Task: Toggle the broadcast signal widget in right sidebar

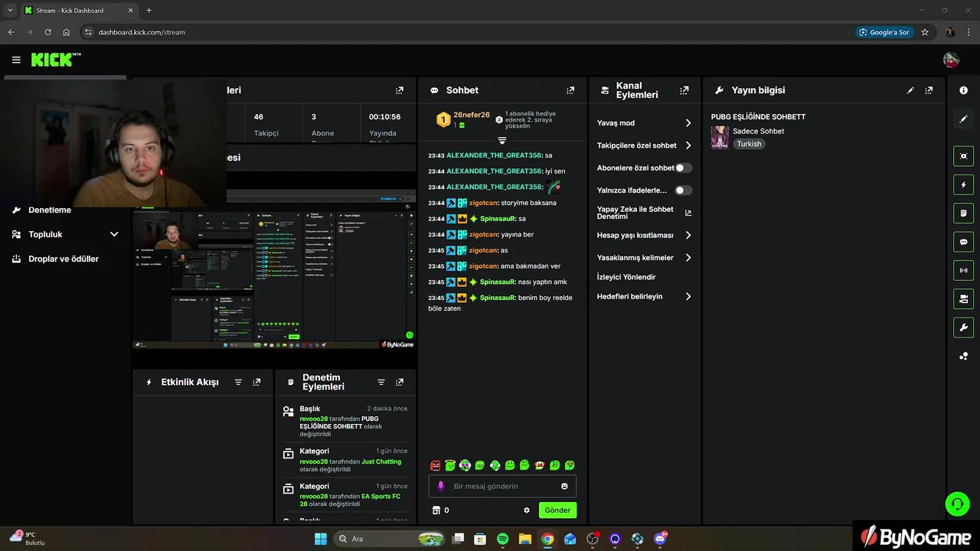Action: pos(964,270)
